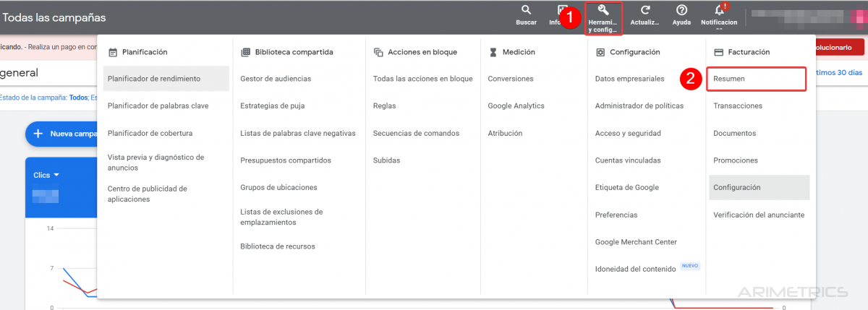
Task: Open the Notificaciones bell icon
Action: pos(719,11)
